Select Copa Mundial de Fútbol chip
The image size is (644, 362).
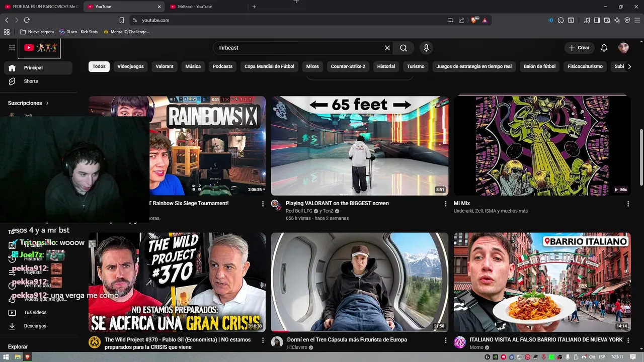pos(269,66)
